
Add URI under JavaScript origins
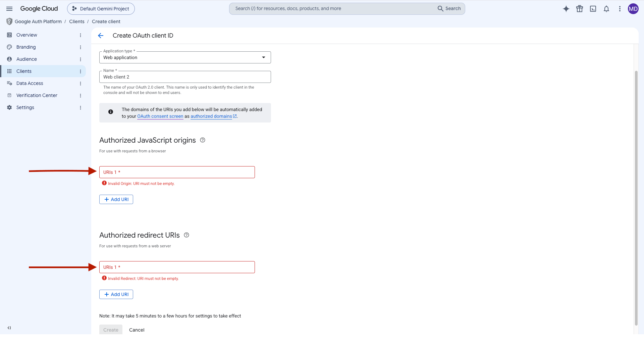116,199
